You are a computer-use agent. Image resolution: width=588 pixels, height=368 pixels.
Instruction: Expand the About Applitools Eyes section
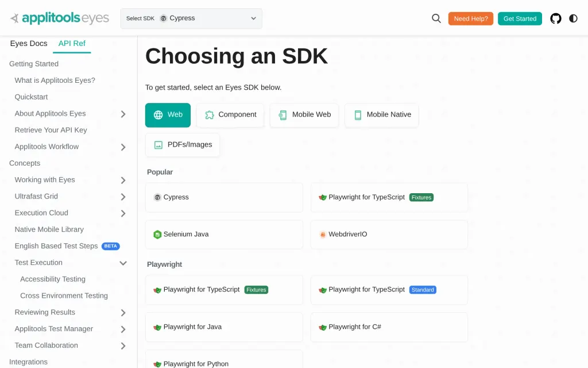(123, 114)
